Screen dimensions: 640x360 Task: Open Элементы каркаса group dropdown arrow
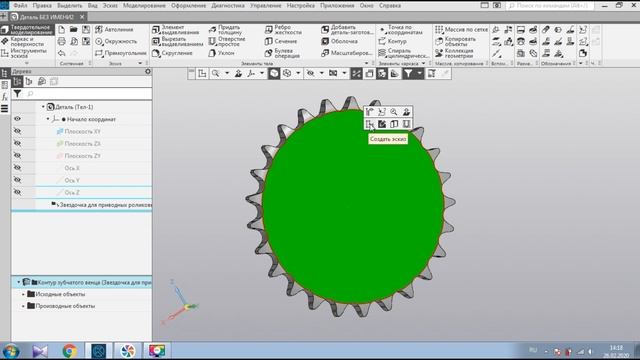pos(423,63)
